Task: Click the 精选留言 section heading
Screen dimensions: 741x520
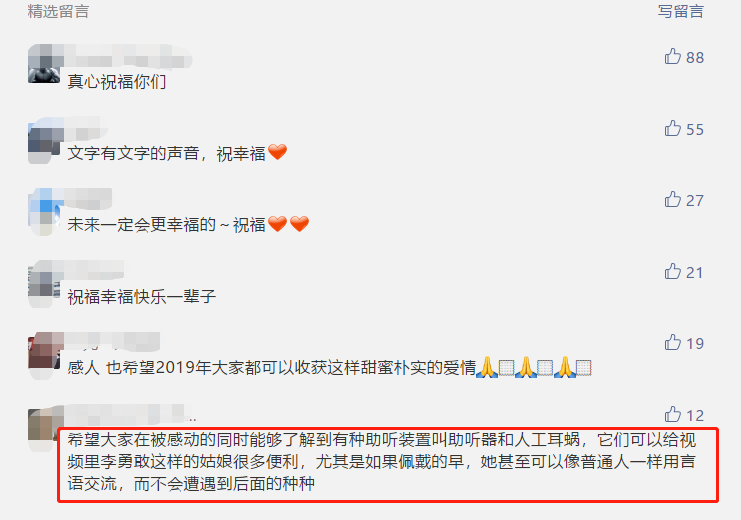Action: [x=58, y=11]
